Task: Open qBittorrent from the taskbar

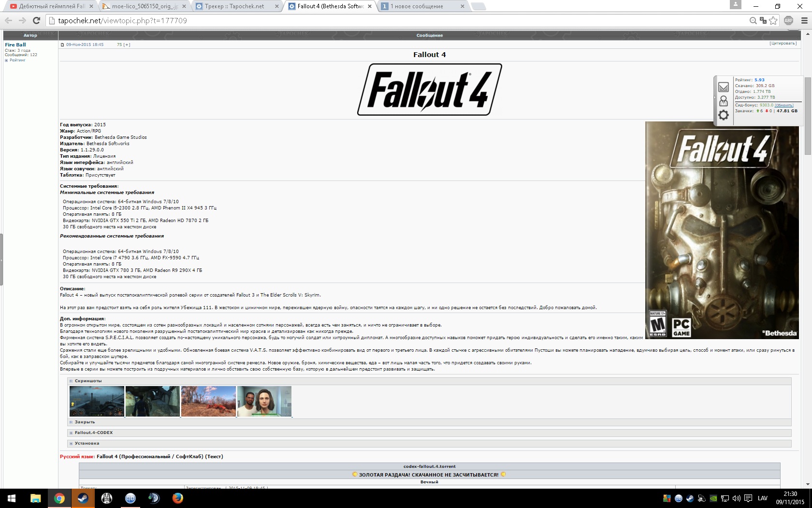Action: [x=130, y=498]
